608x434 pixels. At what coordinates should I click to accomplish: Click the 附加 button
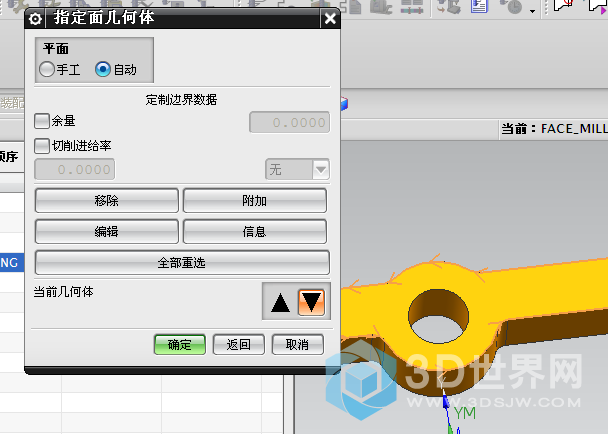255,201
